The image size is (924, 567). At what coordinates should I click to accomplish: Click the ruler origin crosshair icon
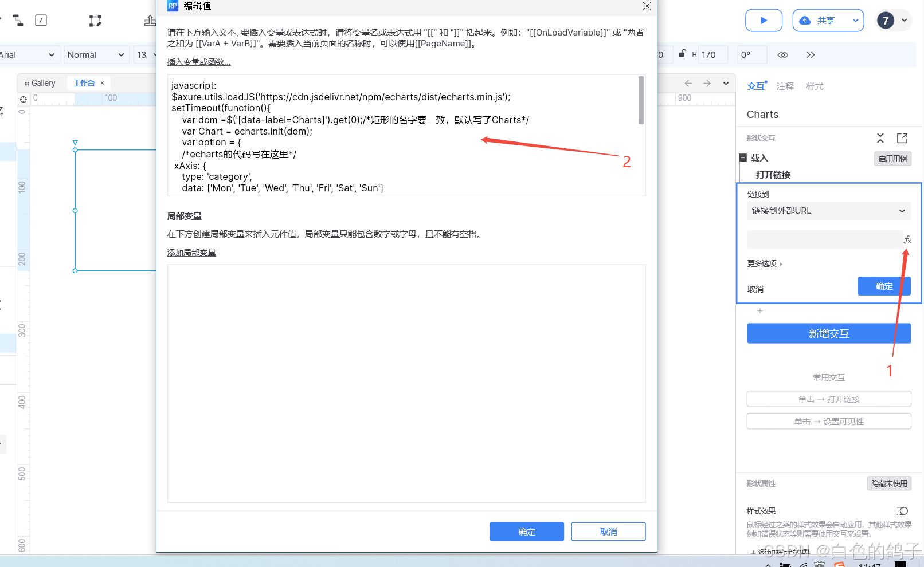click(23, 99)
